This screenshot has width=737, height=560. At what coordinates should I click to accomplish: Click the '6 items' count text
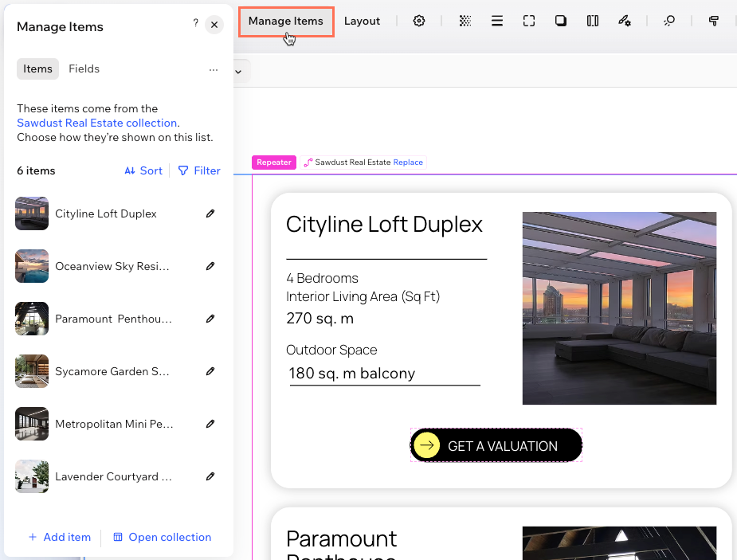tap(36, 171)
